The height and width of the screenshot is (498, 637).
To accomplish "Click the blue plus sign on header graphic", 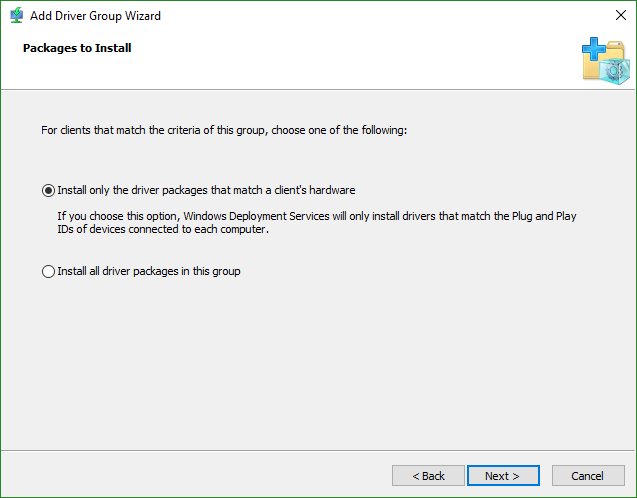I will click(594, 49).
